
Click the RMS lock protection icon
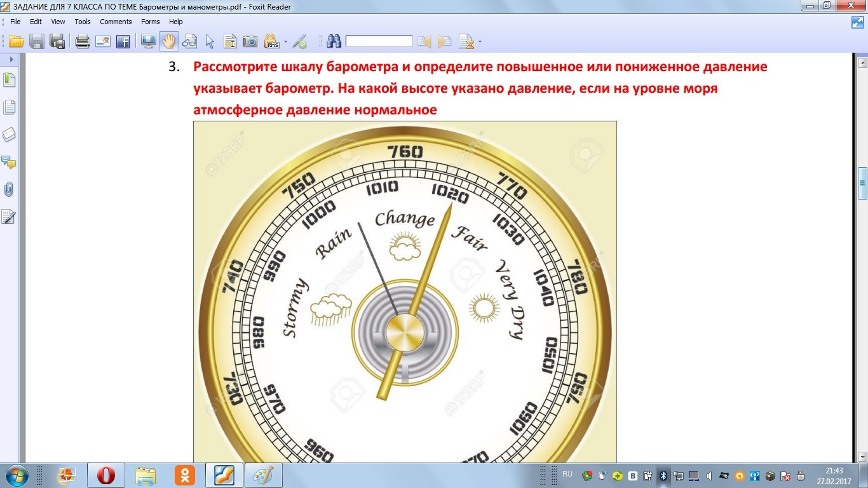272,42
